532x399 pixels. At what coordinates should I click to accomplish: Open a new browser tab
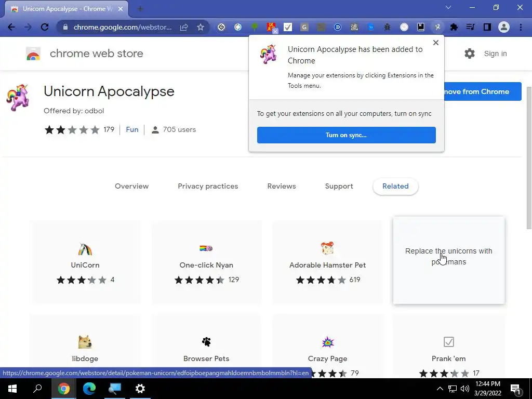coord(140,9)
